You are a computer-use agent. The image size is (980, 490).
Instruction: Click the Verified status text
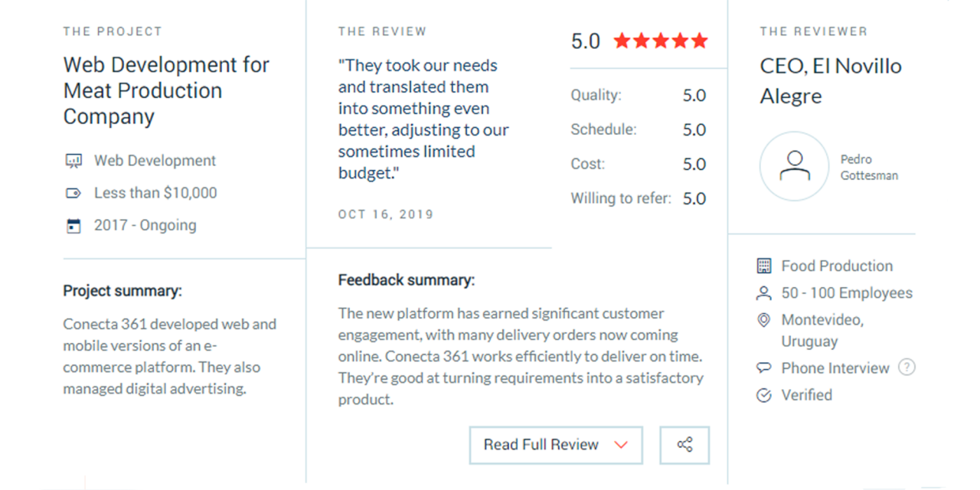[806, 395]
